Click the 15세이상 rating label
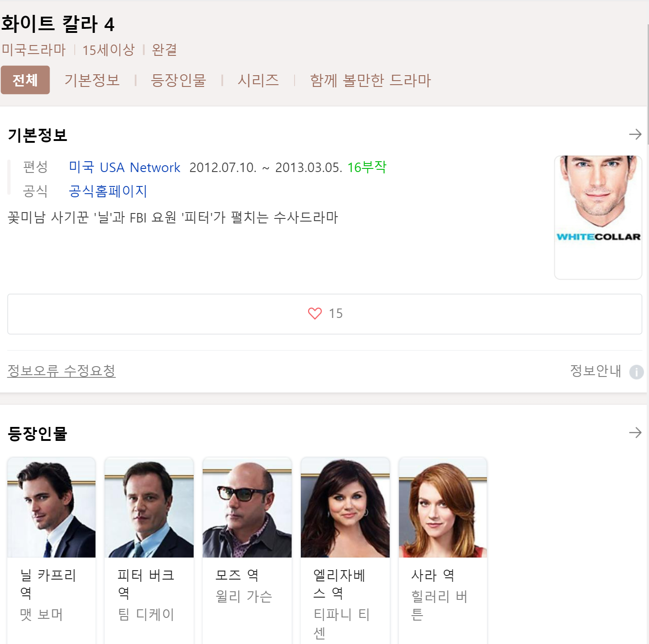Image resolution: width=649 pixels, height=644 pixels. tap(109, 50)
